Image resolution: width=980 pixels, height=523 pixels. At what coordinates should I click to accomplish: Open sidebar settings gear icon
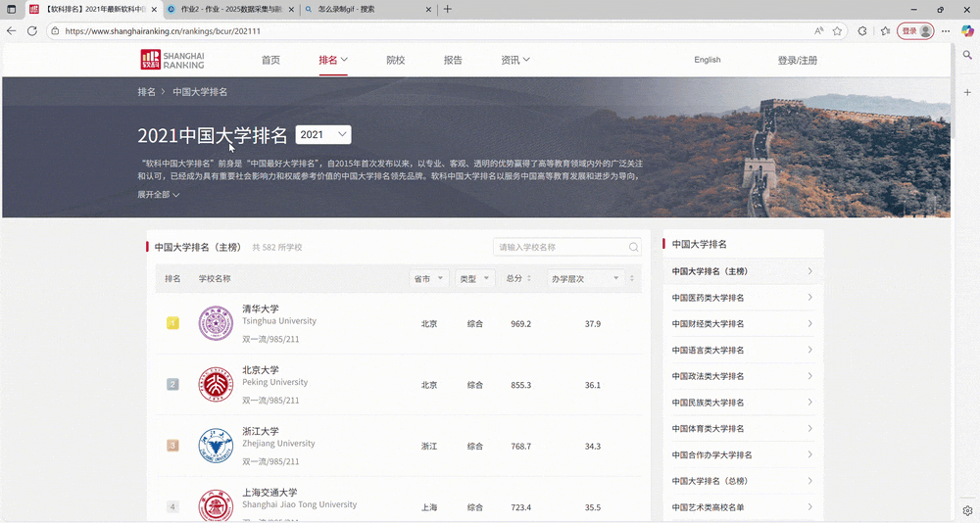(967, 510)
